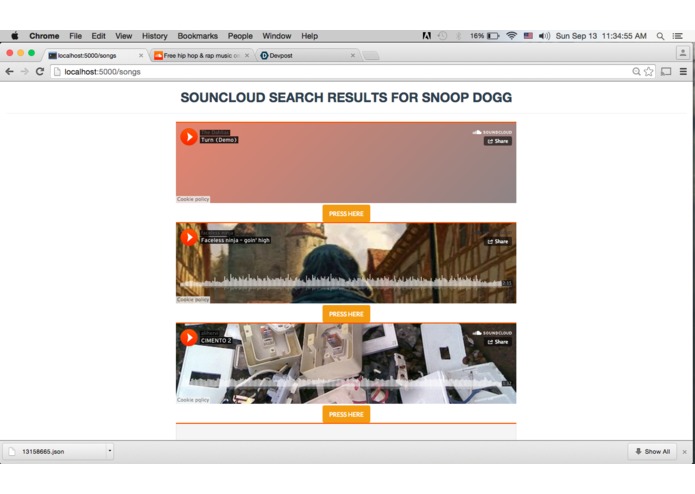Open the Bookmarks menu

pyautogui.click(x=198, y=36)
